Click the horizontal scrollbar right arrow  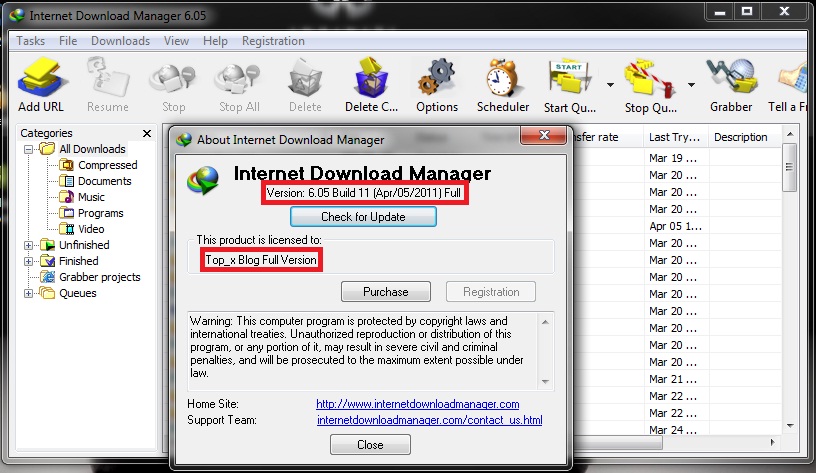[772, 442]
